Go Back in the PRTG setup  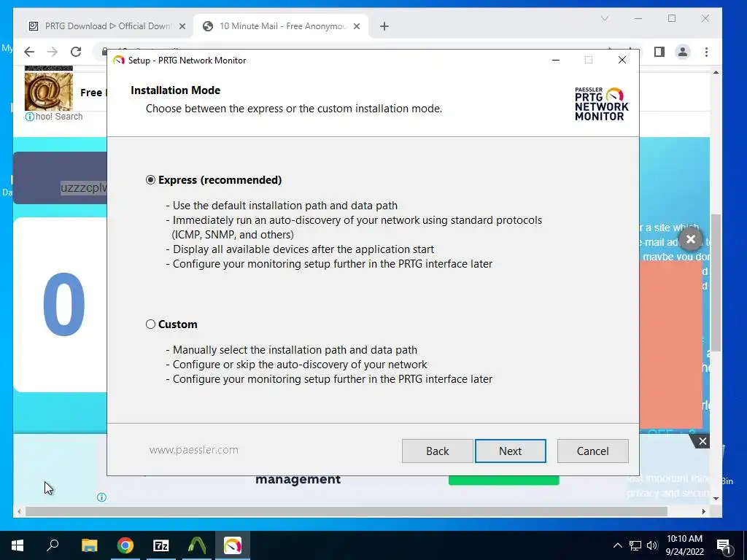(x=438, y=451)
